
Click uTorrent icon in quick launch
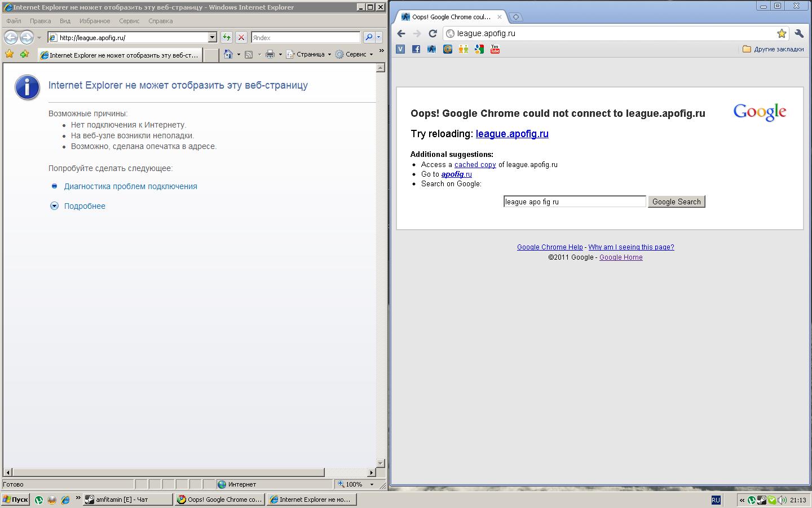(x=39, y=500)
